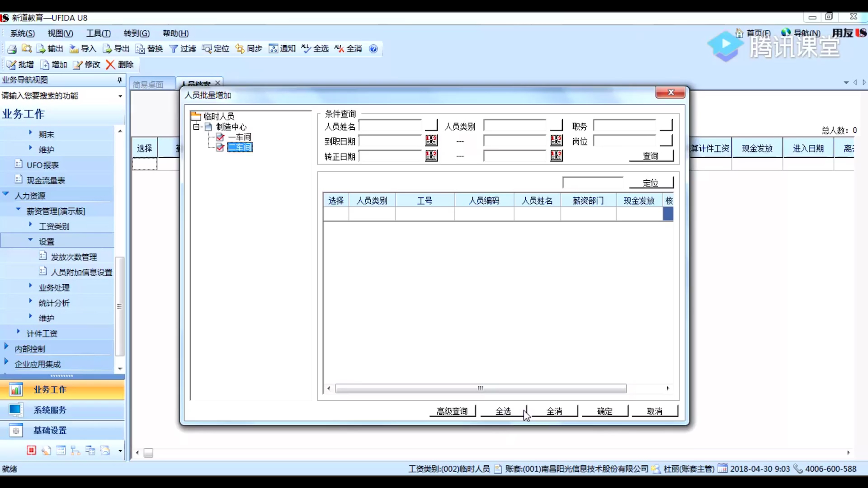
Task: Click the locate text field beside 定位
Action: click(594, 183)
